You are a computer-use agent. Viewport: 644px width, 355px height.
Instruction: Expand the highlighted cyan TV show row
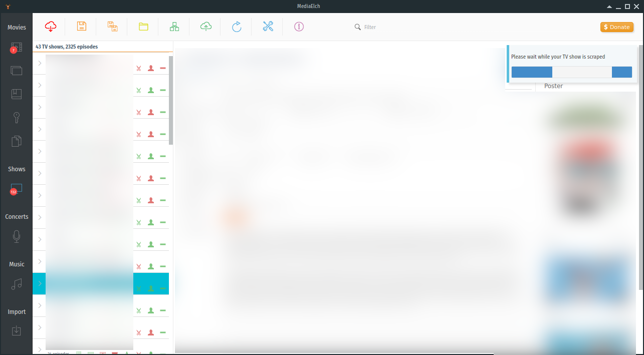click(x=40, y=283)
